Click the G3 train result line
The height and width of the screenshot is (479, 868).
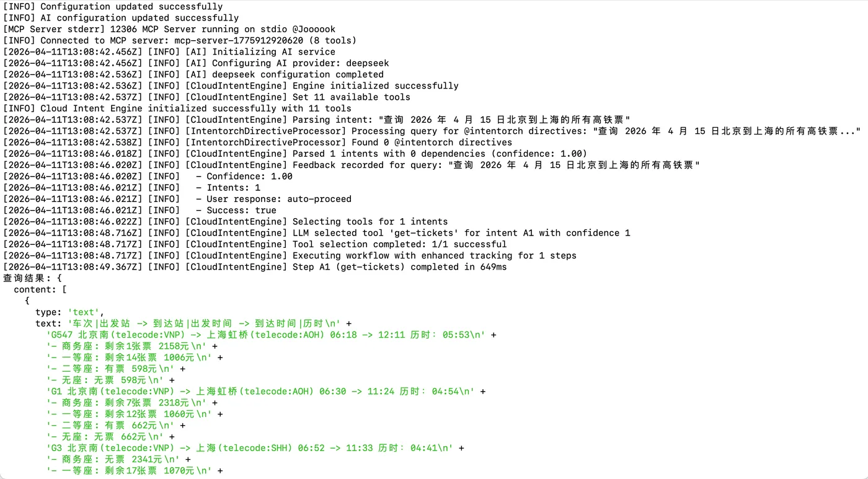tap(255, 447)
